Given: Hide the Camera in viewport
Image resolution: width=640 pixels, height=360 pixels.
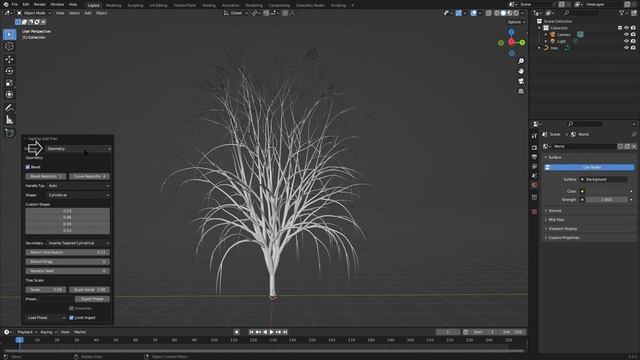Looking at the screenshot, I should [626, 35].
